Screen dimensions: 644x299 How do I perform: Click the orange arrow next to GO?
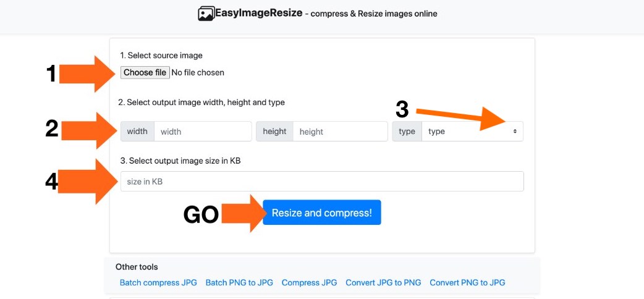click(x=242, y=214)
